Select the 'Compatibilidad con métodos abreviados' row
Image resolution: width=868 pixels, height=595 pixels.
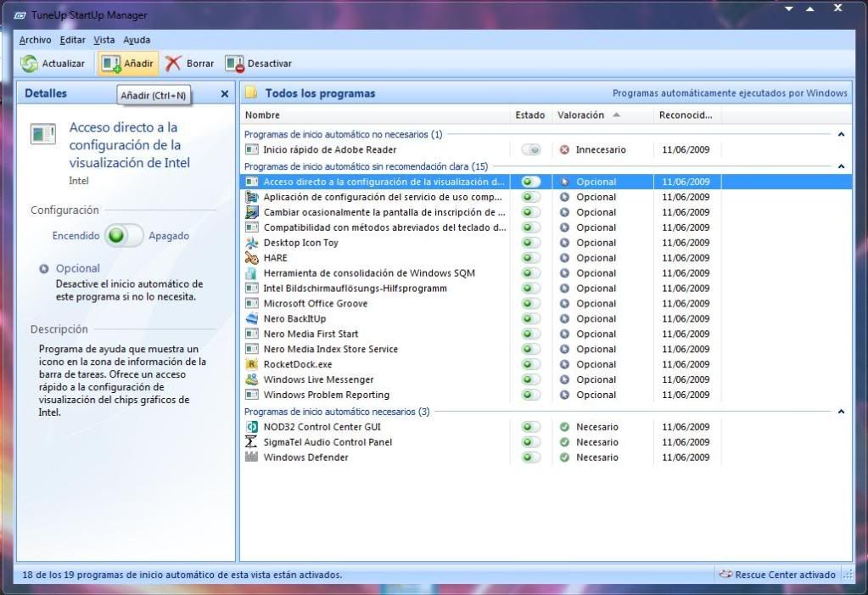(x=546, y=227)
